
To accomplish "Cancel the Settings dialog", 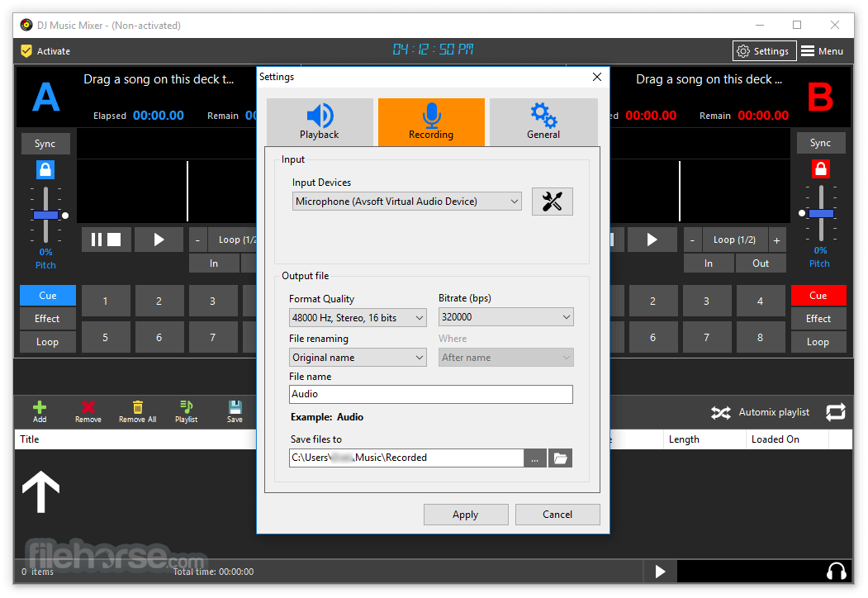I will coord(557,515).
